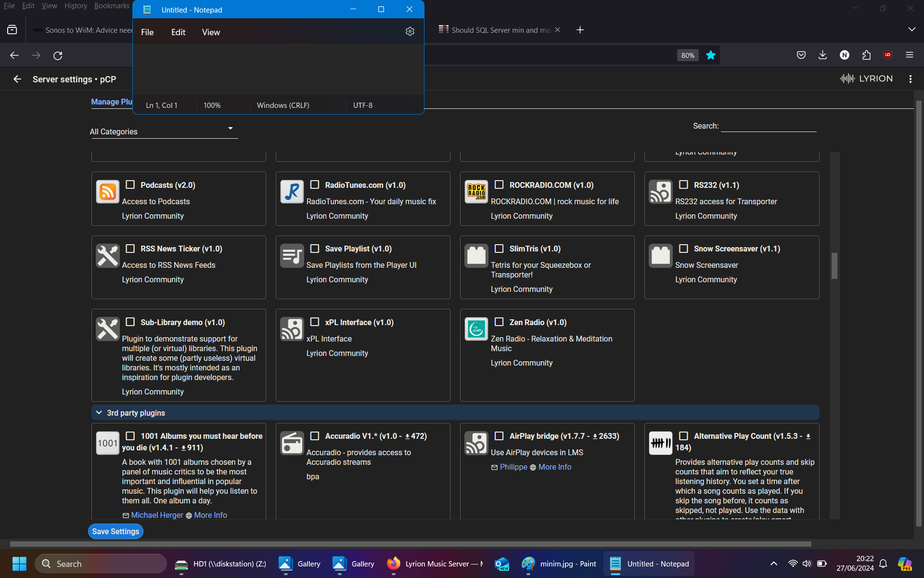Open Firefox application hamburger menu
The width and height of the screenshot is (924, 578).
pyautogui.click(x=910, y=55)
